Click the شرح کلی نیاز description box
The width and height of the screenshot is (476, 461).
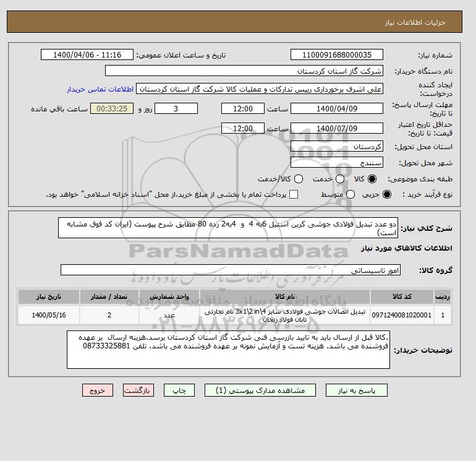click(x=228, y=228)
